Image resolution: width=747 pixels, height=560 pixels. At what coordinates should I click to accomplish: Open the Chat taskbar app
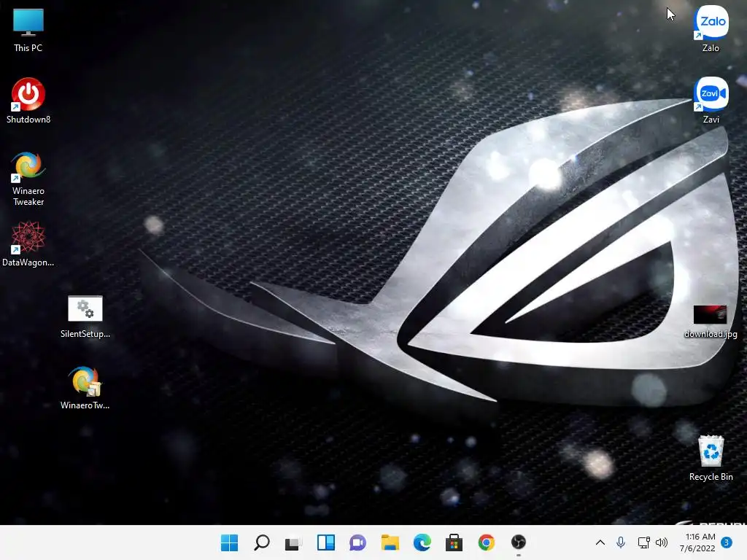(x=357, y=542)
